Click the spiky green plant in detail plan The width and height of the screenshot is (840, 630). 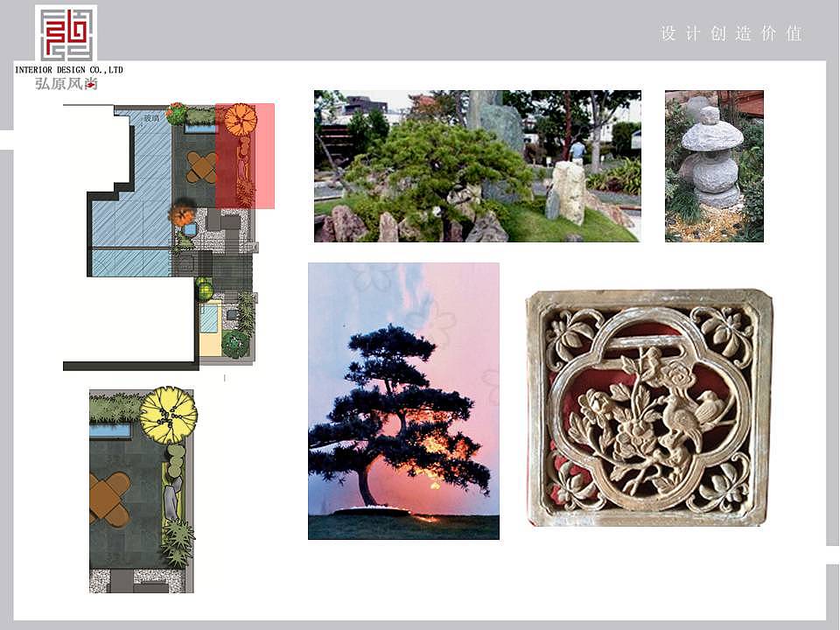point(178,541)
